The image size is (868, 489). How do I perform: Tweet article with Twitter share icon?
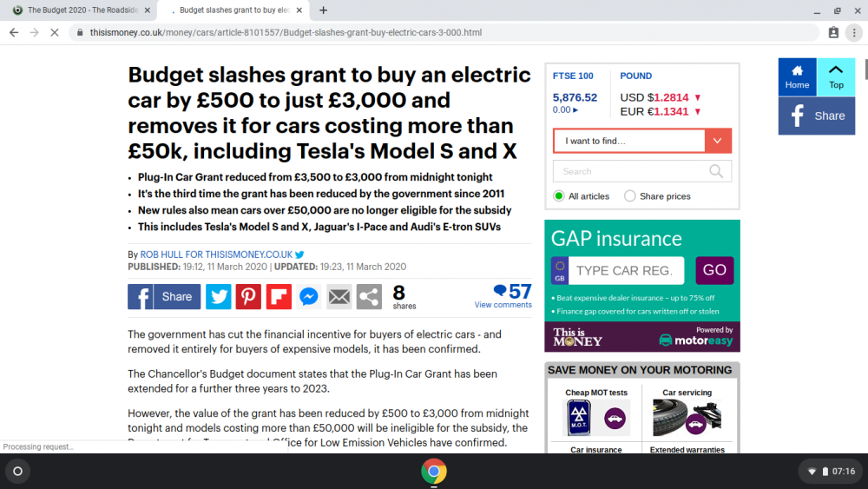pos(219,297)
